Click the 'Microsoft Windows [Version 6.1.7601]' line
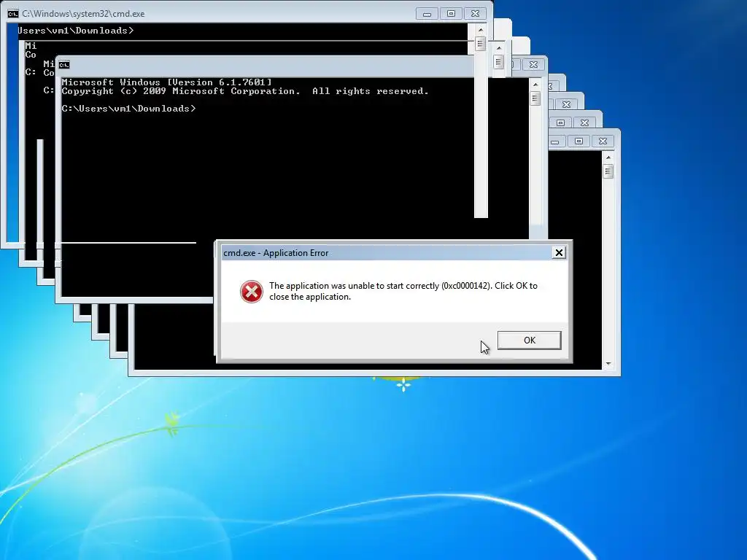The width and height of the screenshot is (747, 560). tap(167, 82)
